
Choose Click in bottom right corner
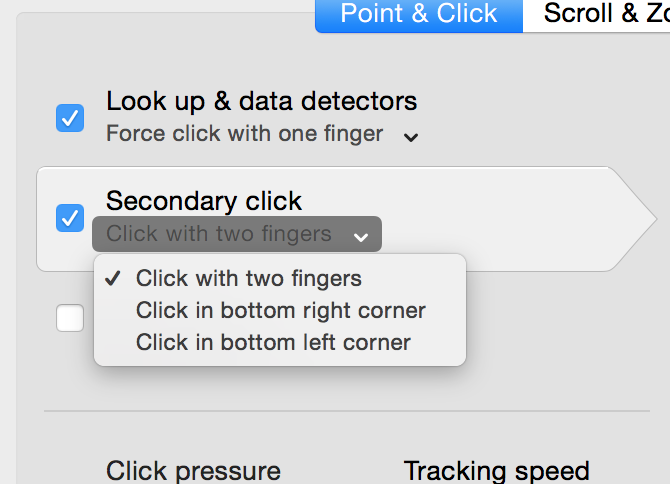[x=281, y=310]
